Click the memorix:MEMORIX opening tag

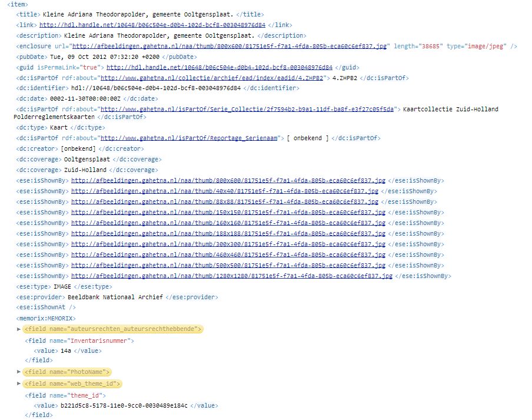point(46,318)
